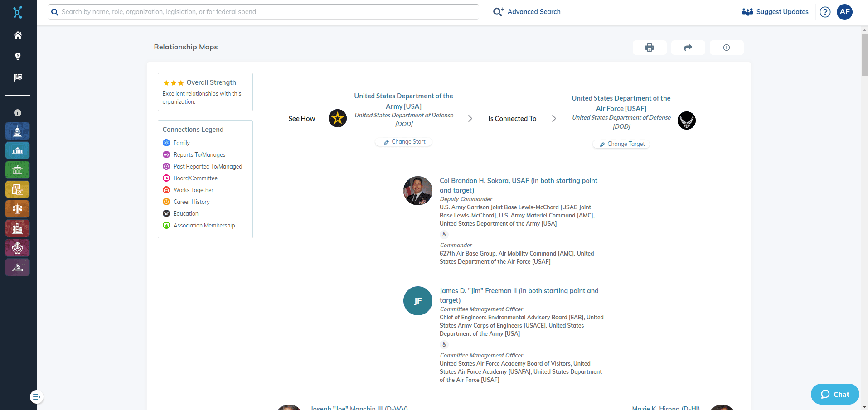Open the red city buildings tile
Screen dimensions: 868x410
click(18, 228)
